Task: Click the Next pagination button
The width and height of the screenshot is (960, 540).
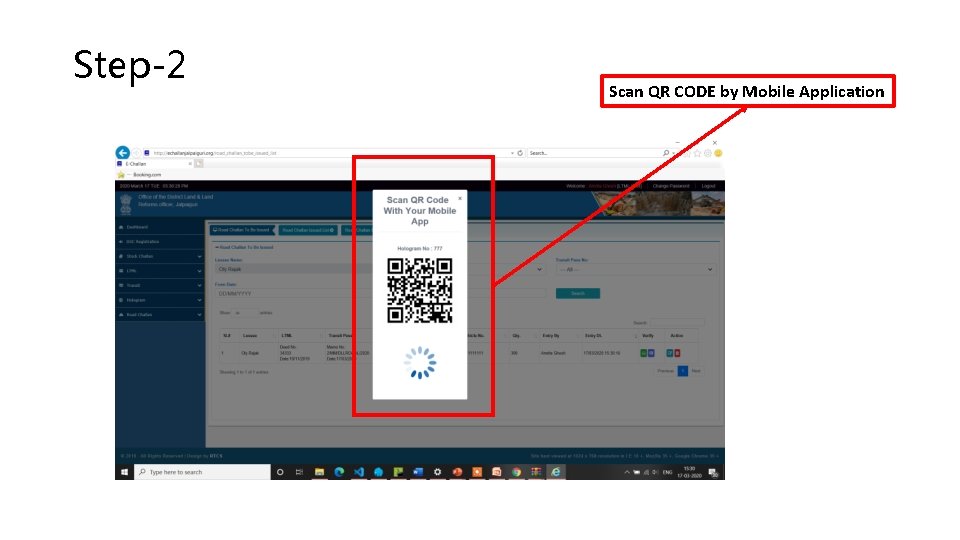Action: (x=696, y=371)
